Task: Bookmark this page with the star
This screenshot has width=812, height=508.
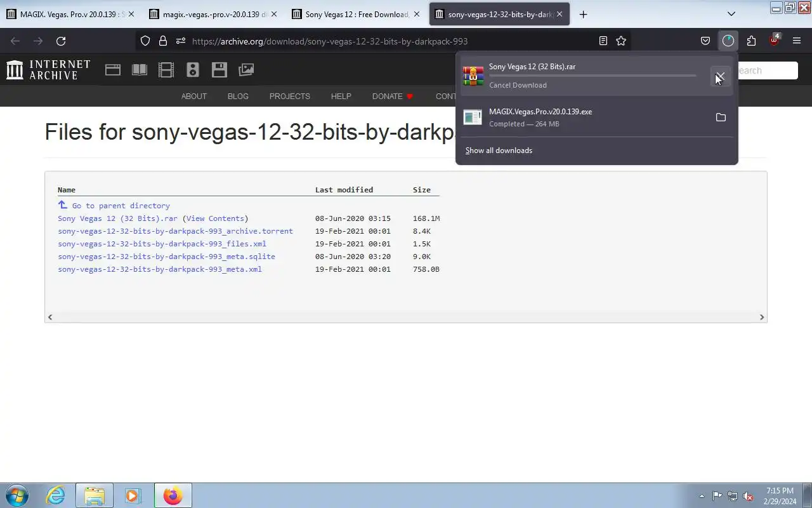Action: (x=621, y=41)
